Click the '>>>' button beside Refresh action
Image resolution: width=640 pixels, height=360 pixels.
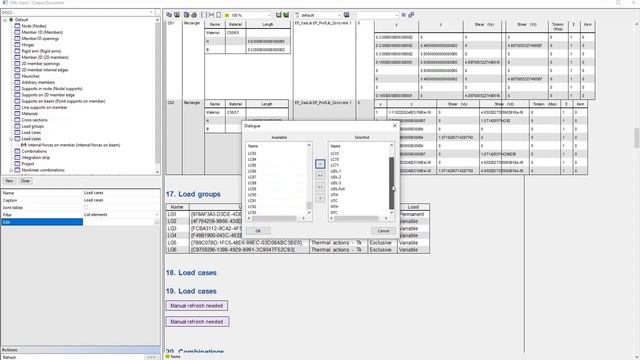coord(151,357)
